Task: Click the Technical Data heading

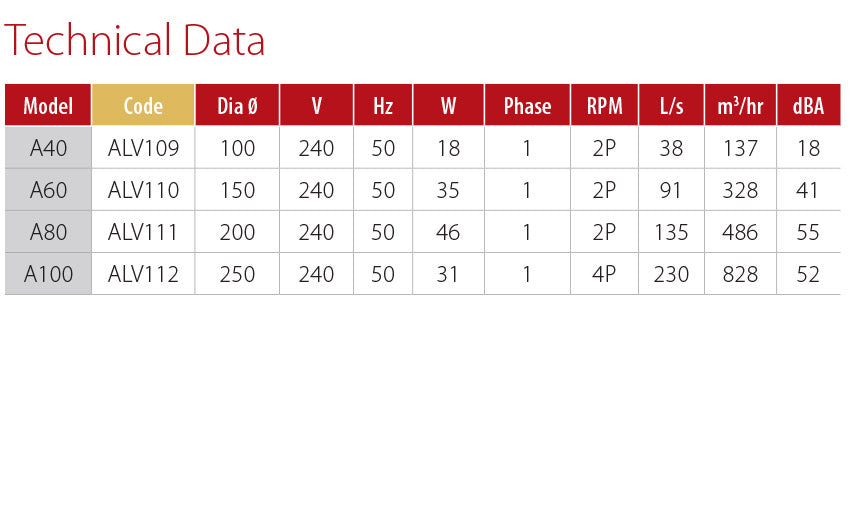Action: pos(135,41)
